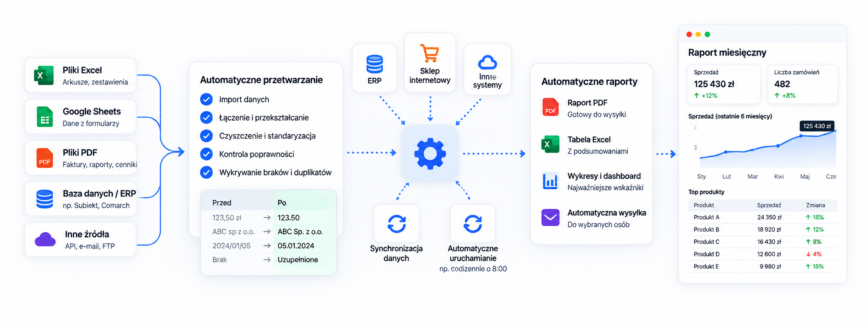The image size is (868, 326).
Task: Click the Automatyczne uruchamianie refresh icon
Action: coord(473,224)
